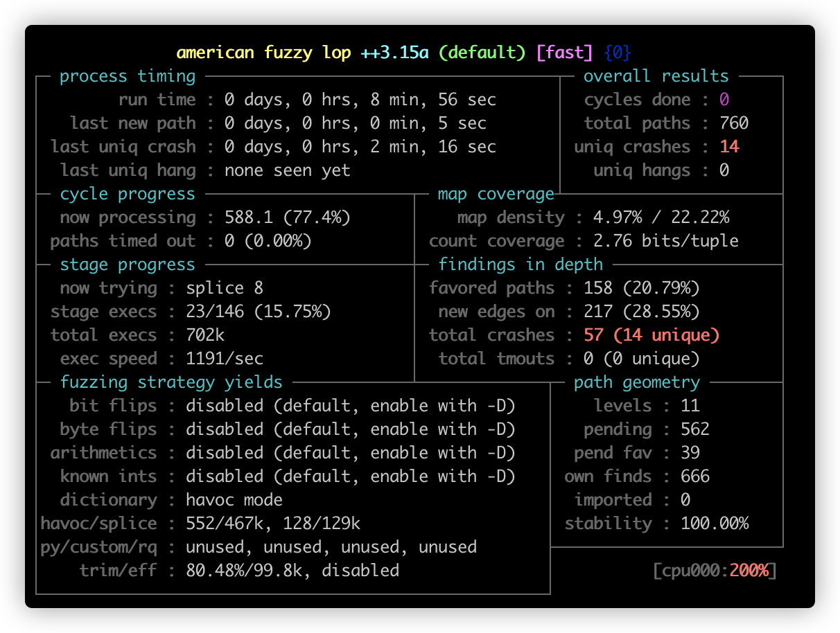Select the "cycle progress" section header
The height and width of the screenshot is (633, 840).
tap(128, 194)
